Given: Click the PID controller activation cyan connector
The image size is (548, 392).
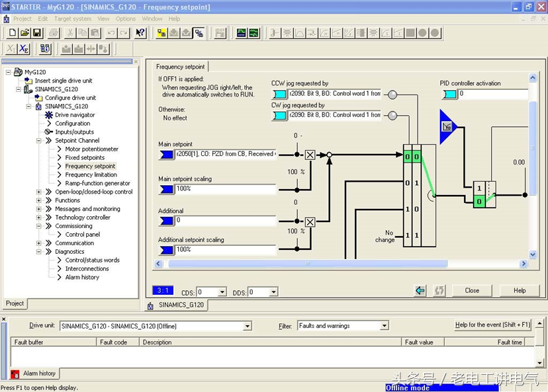Looking at the screenshot, I should (x=449, y=95).
